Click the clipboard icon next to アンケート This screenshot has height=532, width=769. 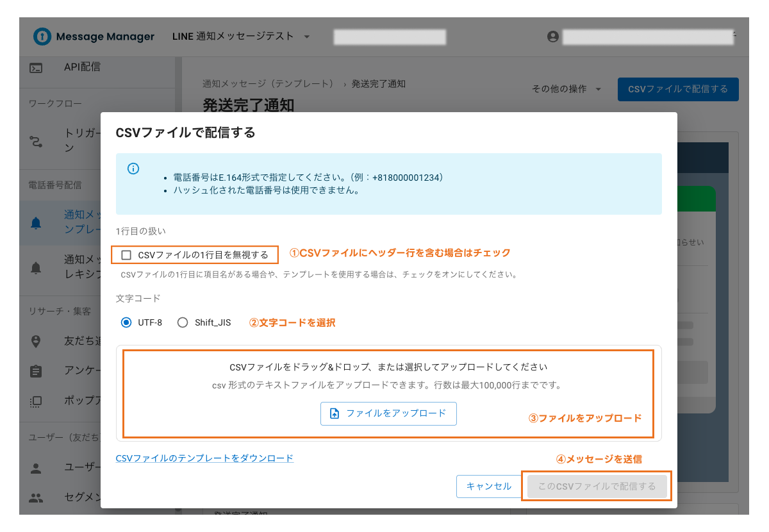[37, 370]
